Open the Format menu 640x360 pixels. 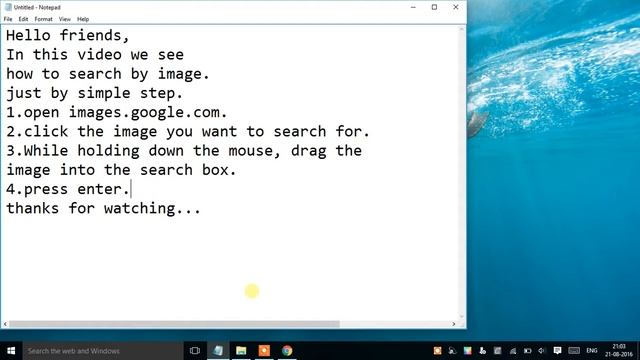tap(43, 19)
